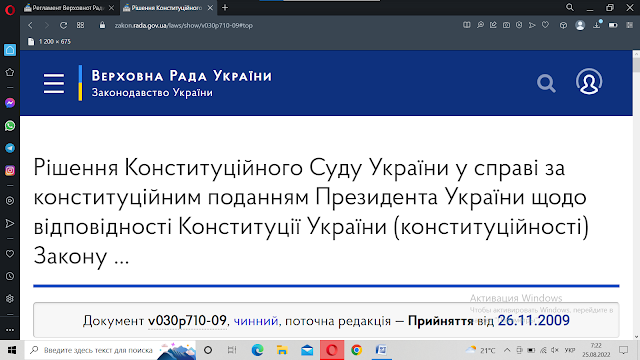
Task: Click document ID v030p710-09
Action: tap(187, 321)
